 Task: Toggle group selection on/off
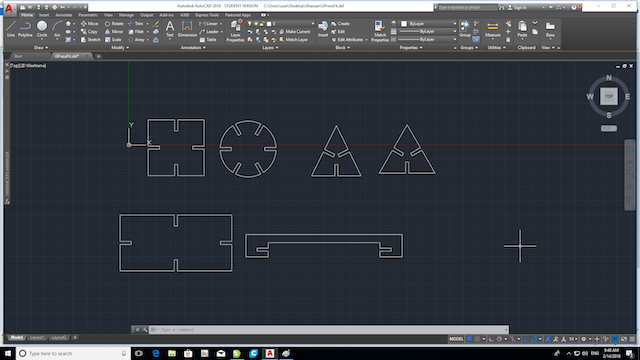(x=476, y=40)
